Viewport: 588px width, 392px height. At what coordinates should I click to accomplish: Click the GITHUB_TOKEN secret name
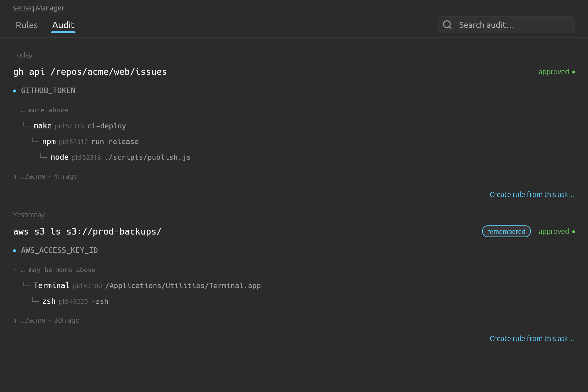[48, 90]
